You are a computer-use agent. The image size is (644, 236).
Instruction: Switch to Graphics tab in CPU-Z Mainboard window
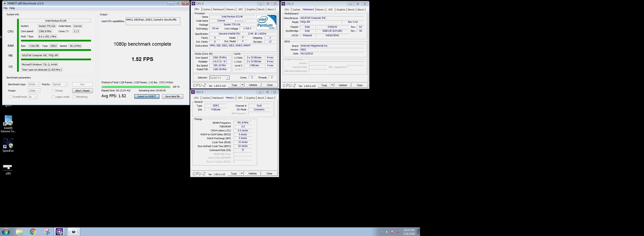pyautogui.click(x=341, y=9)
